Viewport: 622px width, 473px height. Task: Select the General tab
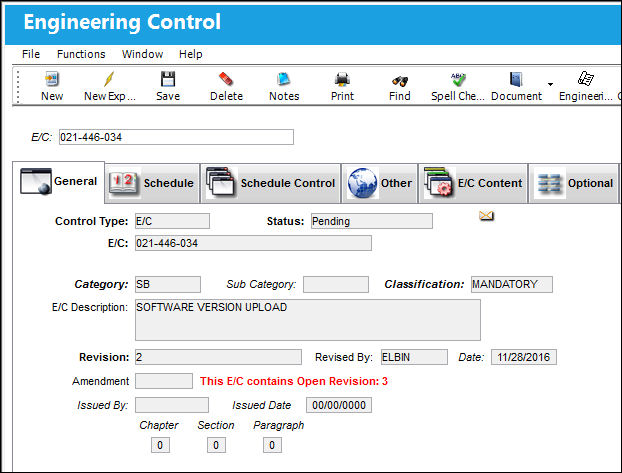59,182
